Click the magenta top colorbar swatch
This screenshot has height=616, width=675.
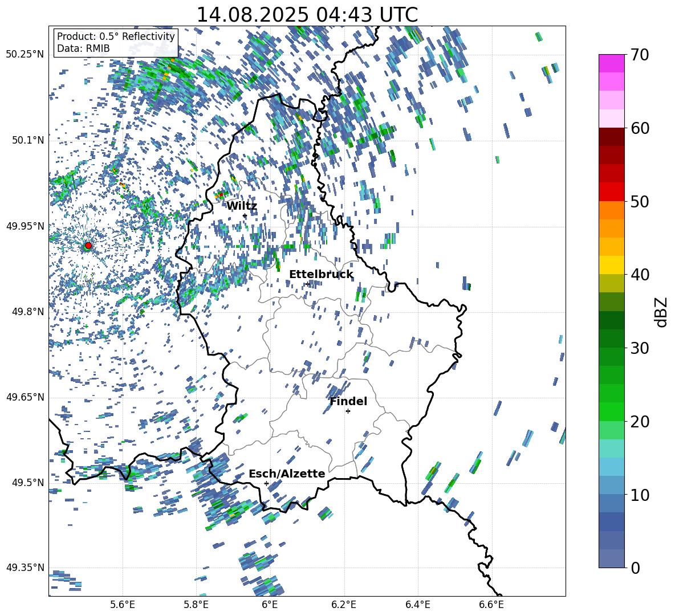point(612,63)
